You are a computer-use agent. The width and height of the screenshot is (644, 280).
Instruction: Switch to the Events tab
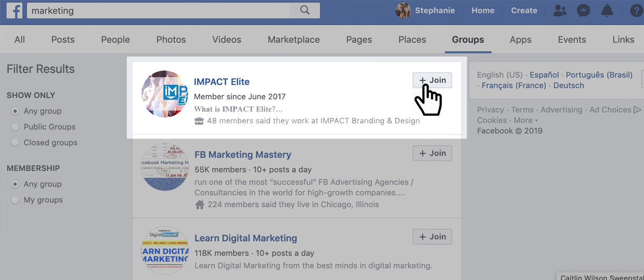(572, 40)
